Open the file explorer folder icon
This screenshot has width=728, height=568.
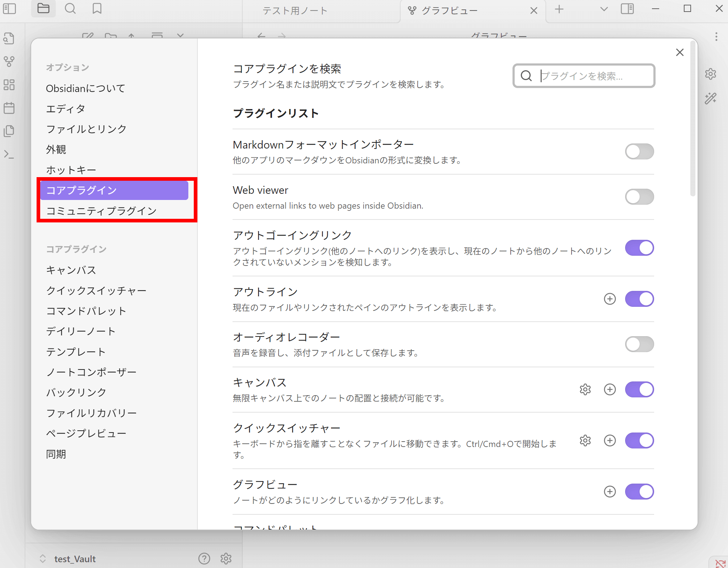43,8
